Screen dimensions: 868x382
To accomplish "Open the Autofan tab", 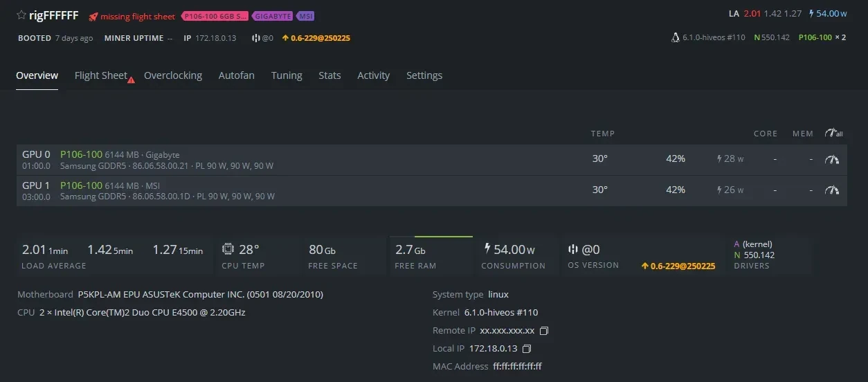I will [237, 75].
